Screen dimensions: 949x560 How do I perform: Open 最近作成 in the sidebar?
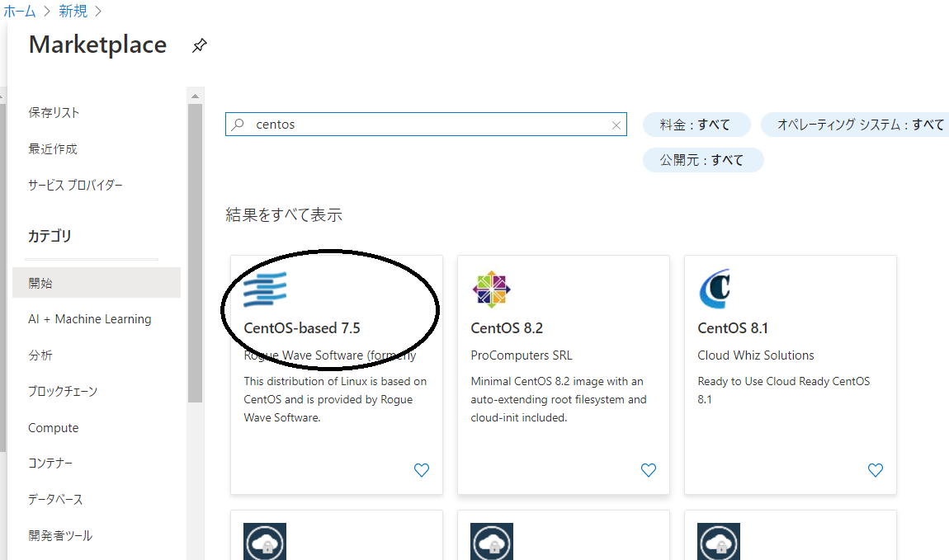coord(53,148)
